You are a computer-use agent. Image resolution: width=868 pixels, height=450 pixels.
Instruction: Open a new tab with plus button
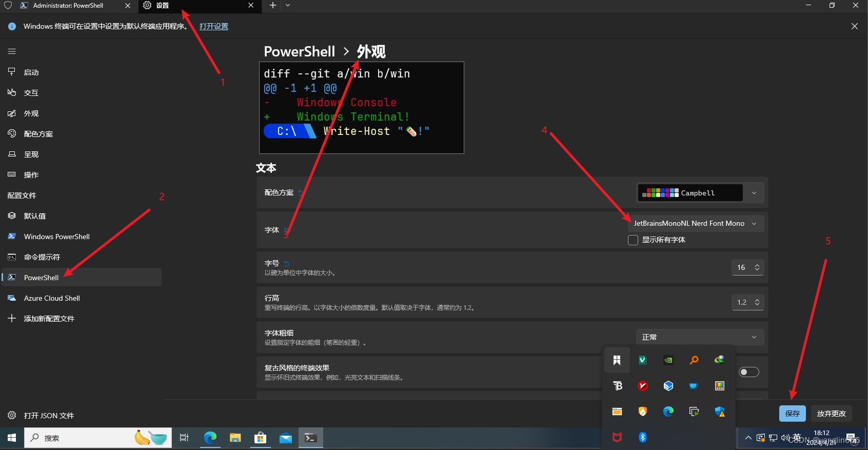[x=273, y=5]
